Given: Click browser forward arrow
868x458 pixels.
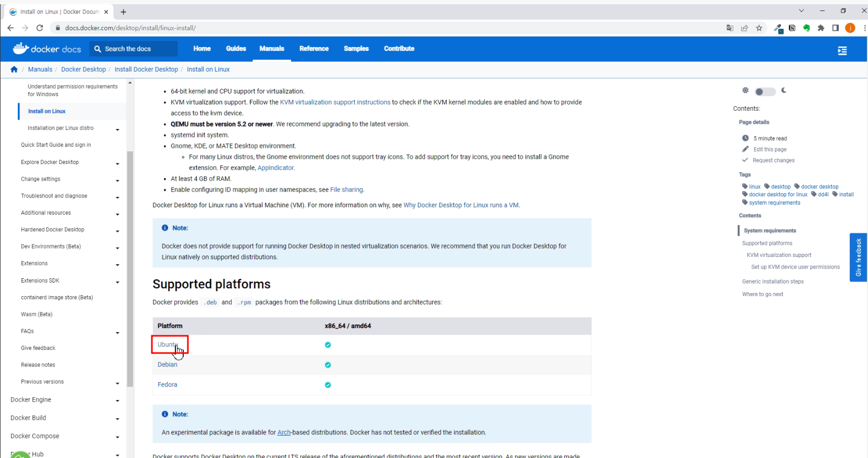Looking at the screenshot, I should coord(25,28).
